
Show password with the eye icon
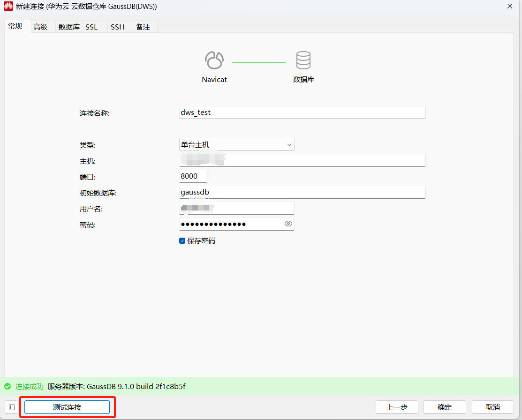click(288, 224)
